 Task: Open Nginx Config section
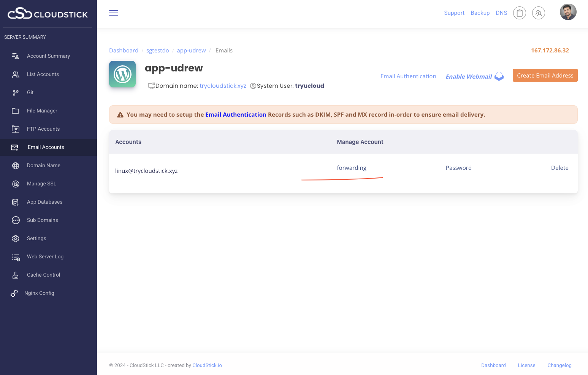[x=39, y=293]
